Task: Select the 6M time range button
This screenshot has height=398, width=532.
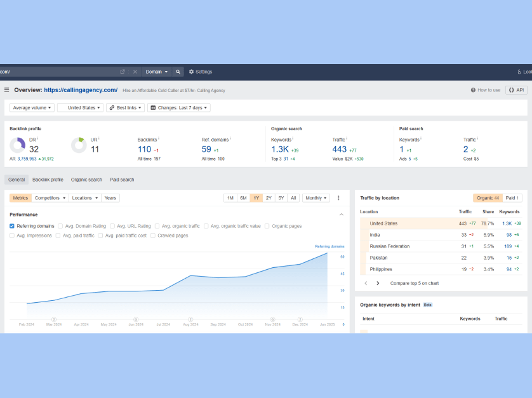Action: pyautogui.click(x=243, y=198)
